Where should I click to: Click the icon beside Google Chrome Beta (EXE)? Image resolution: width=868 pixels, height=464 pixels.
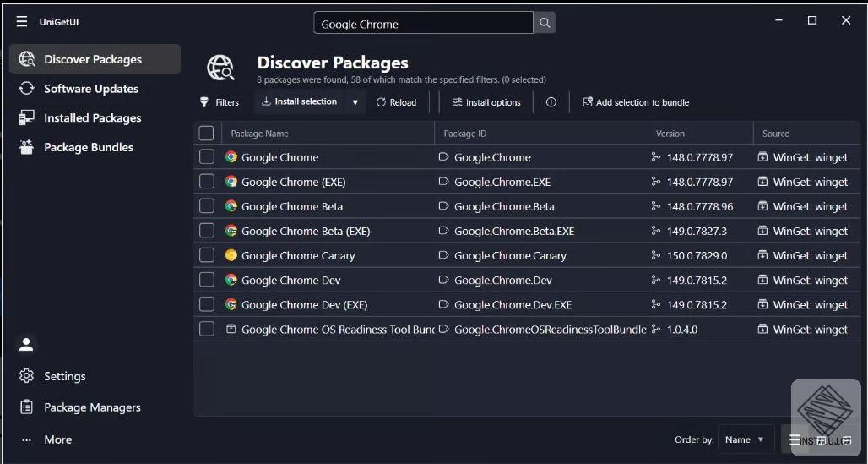(x=231, y=231)
